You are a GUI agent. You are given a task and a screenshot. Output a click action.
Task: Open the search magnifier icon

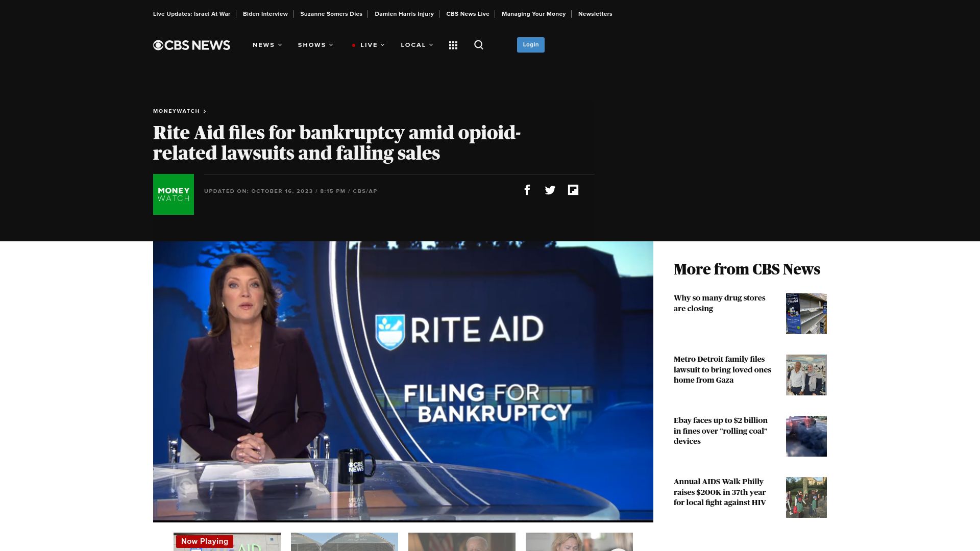(478, 45)
